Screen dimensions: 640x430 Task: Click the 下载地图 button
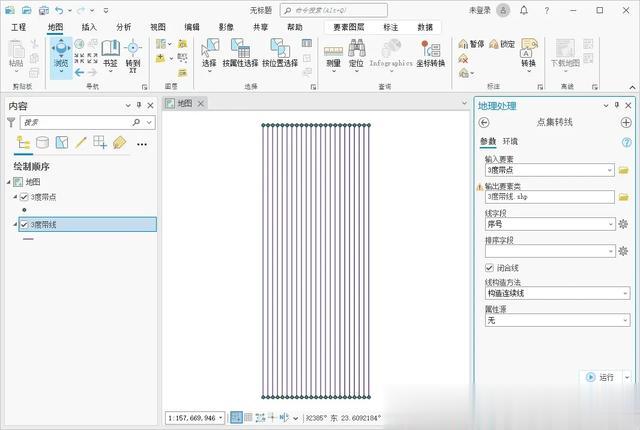click(565, 55)
